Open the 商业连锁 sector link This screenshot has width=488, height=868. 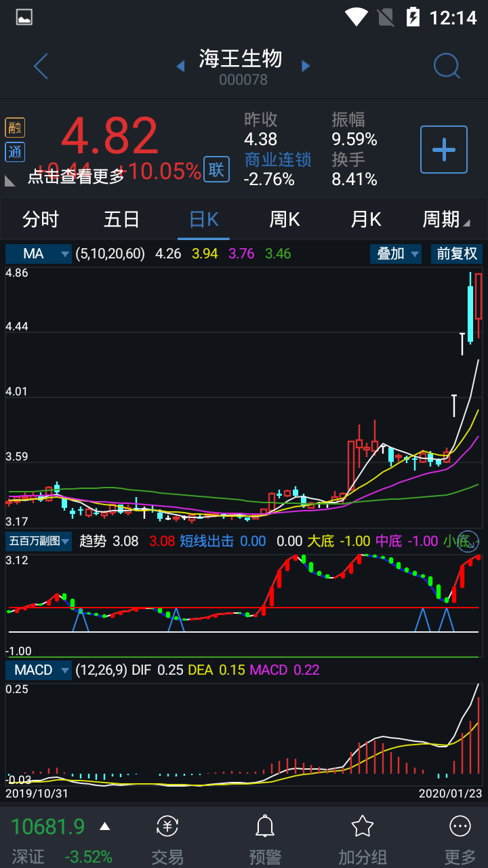point(278,159)
